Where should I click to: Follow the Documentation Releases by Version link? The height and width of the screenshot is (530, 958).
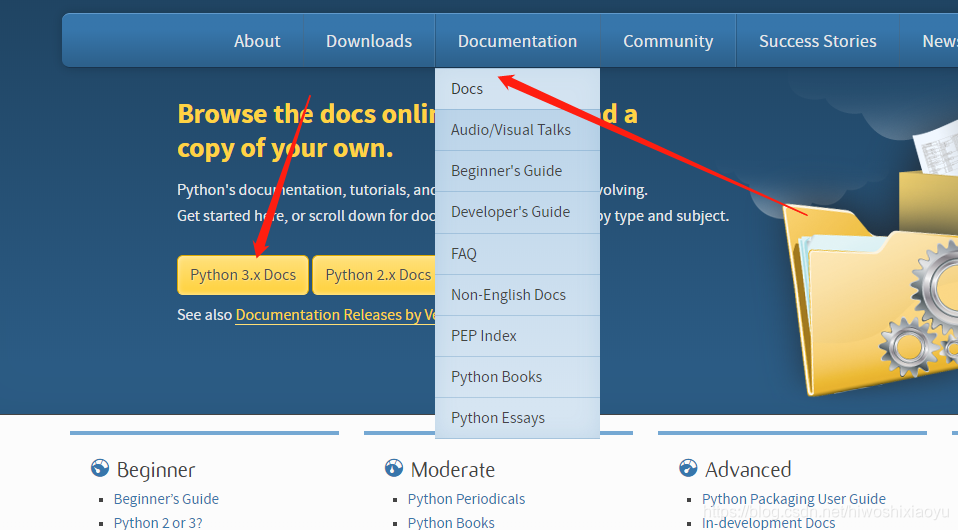[335, 315]
